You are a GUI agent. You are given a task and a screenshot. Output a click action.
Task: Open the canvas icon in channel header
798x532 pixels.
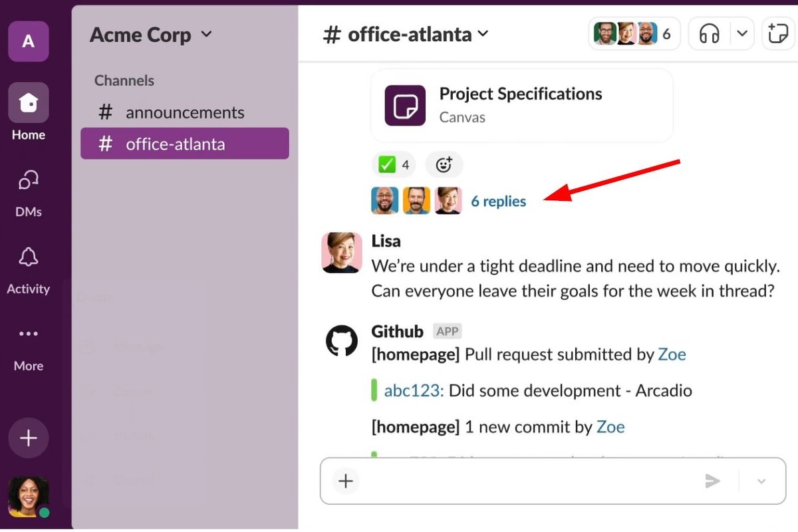click(777, 34)
